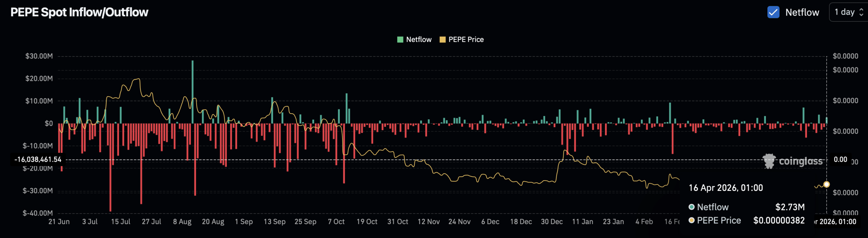Click the yellow PEPE Price legend swatch

click(442, 40)
